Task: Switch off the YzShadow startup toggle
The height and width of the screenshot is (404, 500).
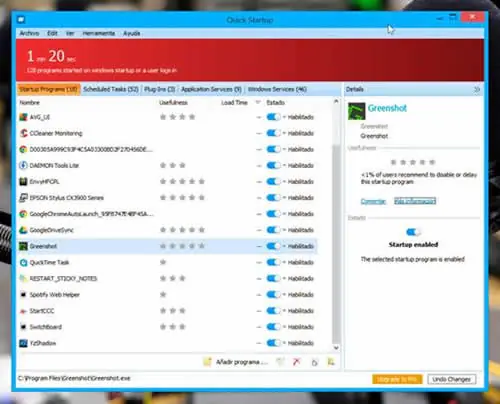Action: [x=273, y=343]
